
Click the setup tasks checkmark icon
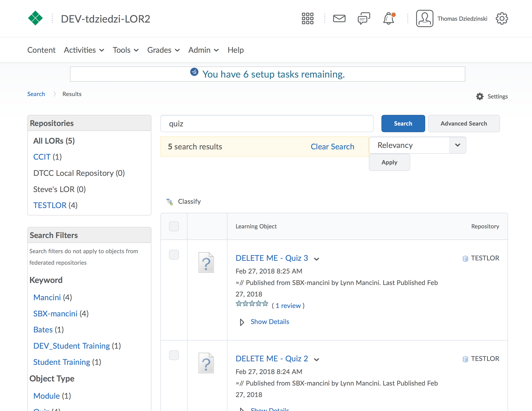[x=194, y=72]
